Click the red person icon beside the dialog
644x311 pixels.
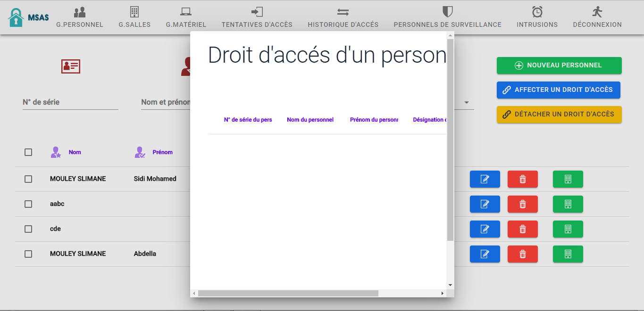click(186, 66)
